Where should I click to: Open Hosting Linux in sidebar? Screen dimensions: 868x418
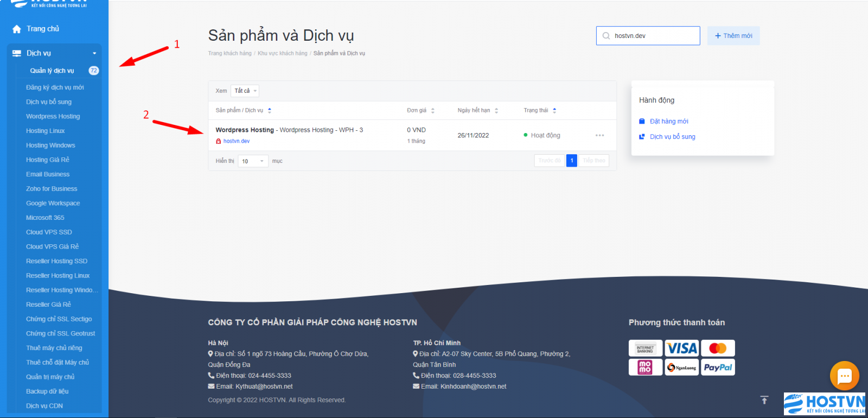coord(46,131)
